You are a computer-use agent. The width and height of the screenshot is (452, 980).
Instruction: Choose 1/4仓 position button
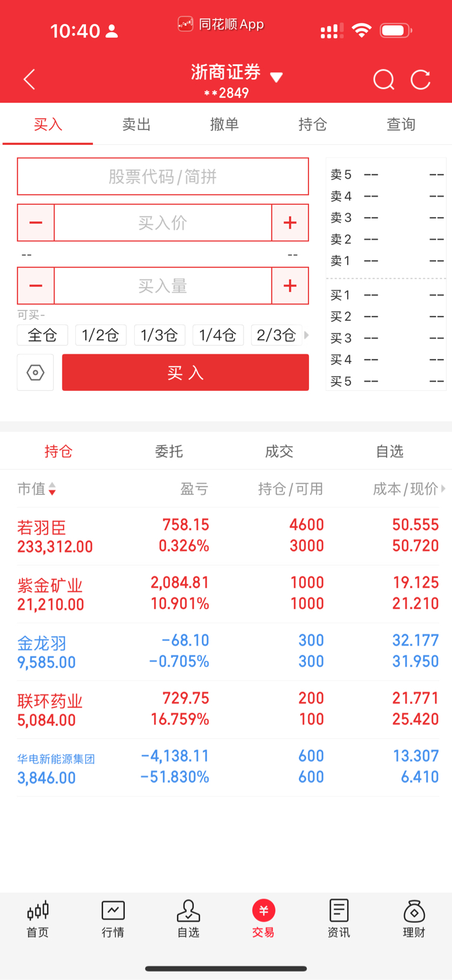pos(218,335)
